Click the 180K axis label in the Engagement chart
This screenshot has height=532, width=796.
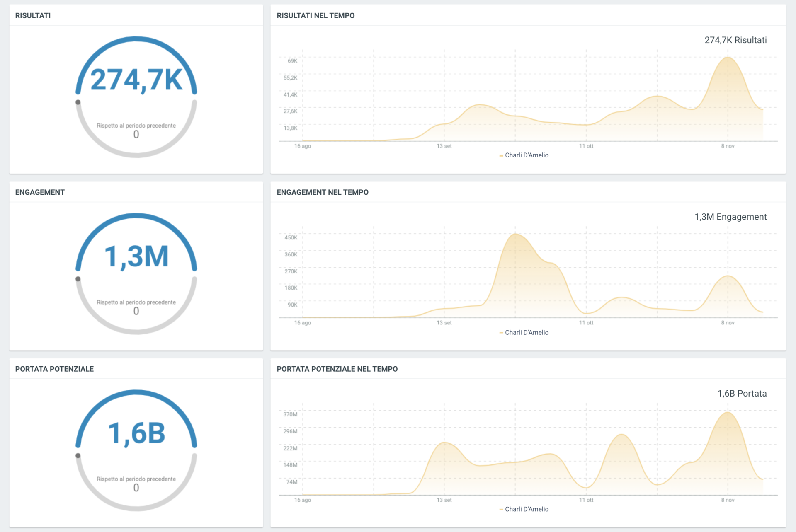291,288
